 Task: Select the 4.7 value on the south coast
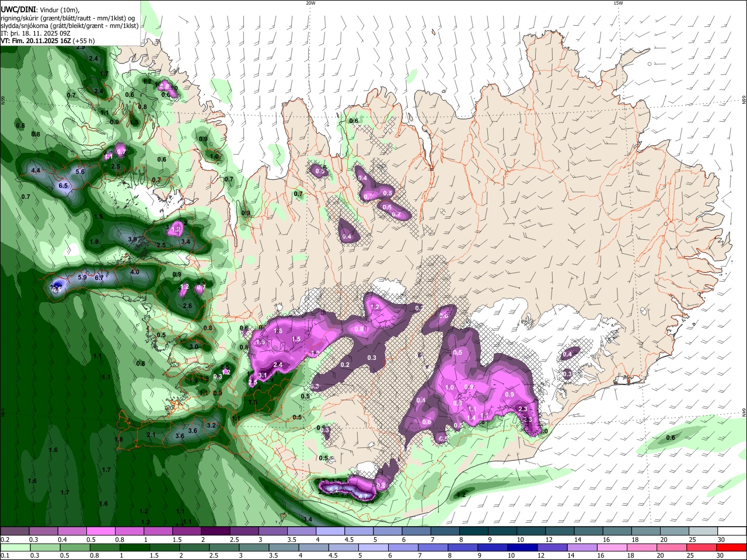[362, 496]
